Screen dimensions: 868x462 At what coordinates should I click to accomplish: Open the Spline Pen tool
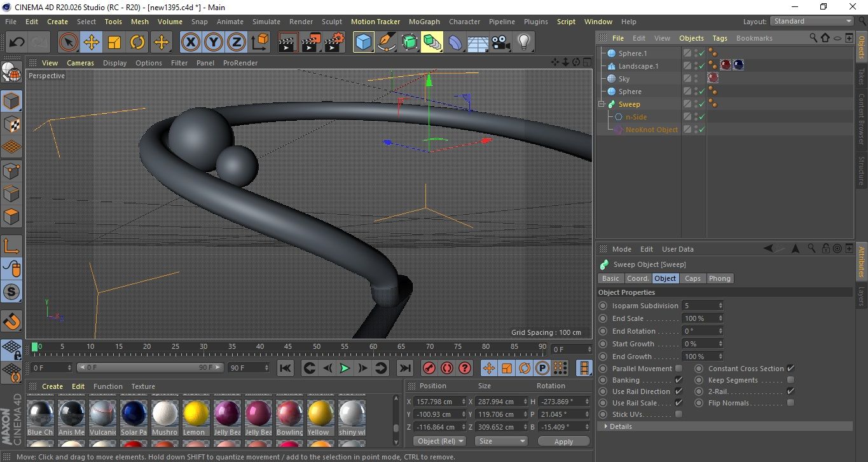(x=387, y=43)
